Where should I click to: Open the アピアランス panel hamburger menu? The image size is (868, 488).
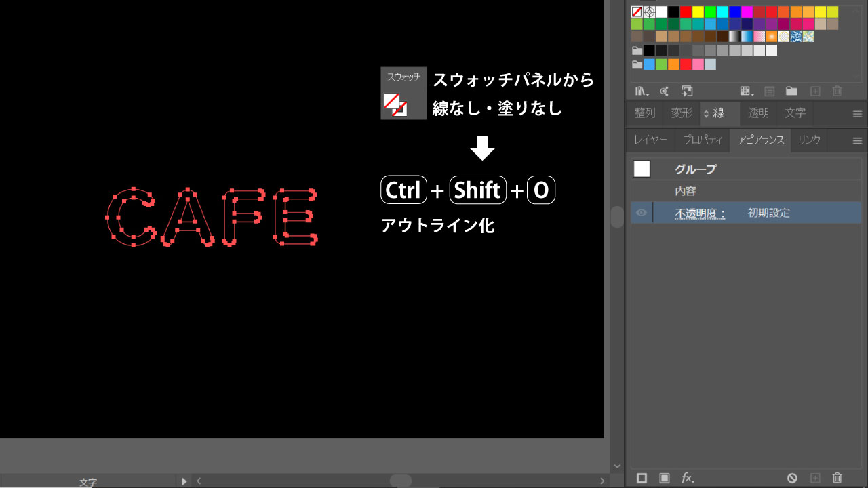(857, 140)
